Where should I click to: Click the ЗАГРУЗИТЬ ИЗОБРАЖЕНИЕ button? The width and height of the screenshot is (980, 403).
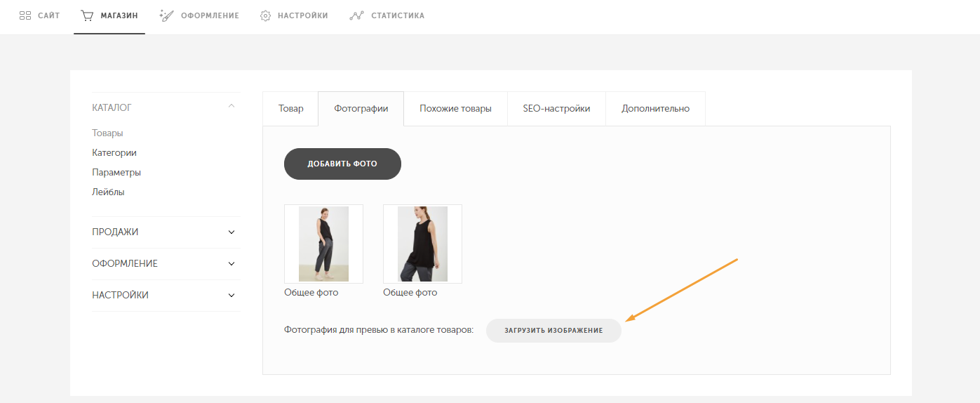(553, 331)
